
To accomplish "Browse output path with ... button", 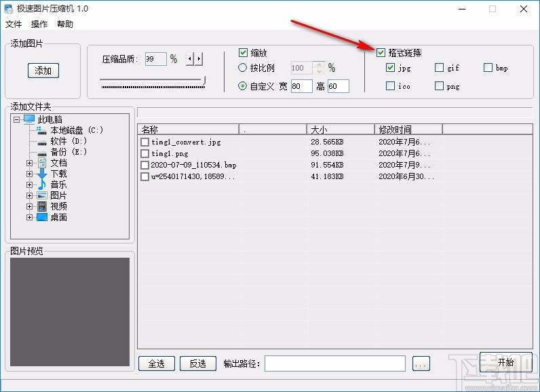I will tap(421, 364).
